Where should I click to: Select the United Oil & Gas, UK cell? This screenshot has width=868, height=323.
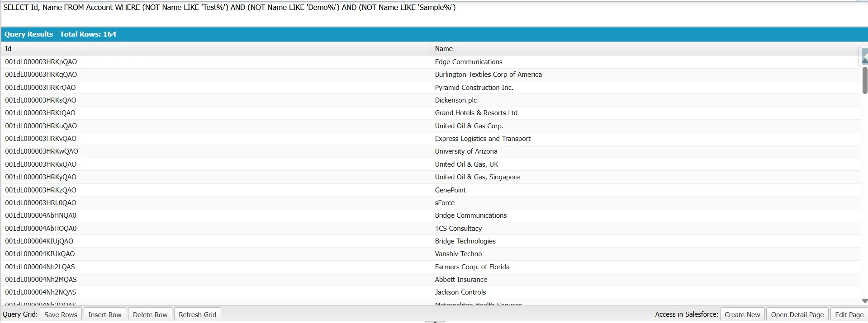point(645,164)
